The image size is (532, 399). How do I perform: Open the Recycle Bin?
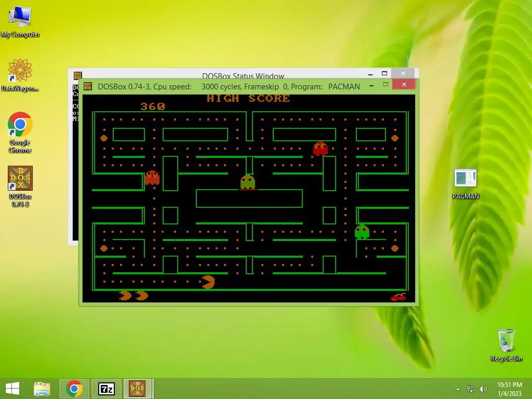tap(506, 345)
